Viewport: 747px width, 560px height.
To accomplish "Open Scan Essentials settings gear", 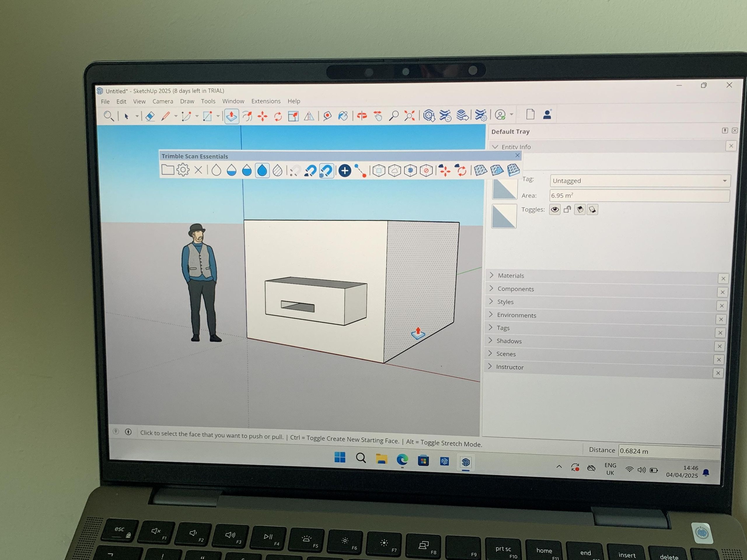I will pyautogui.click(x=183, y=170).
